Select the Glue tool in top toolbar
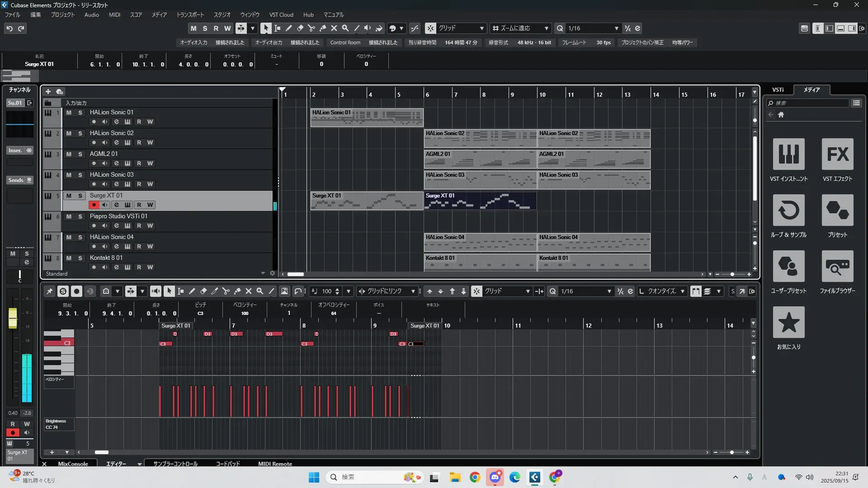 pyautogui.click(x=323, y=28)
